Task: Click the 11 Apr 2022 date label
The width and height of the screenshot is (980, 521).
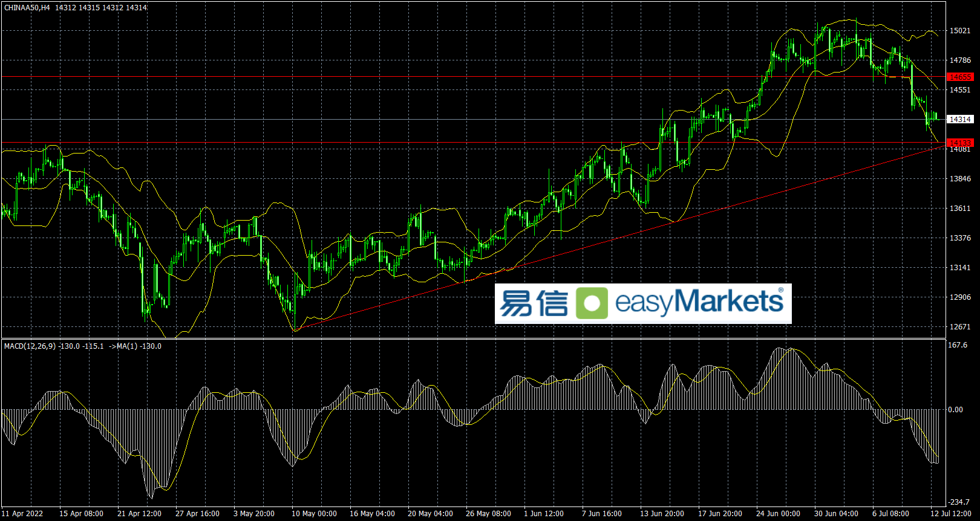Action: (23, 514)
